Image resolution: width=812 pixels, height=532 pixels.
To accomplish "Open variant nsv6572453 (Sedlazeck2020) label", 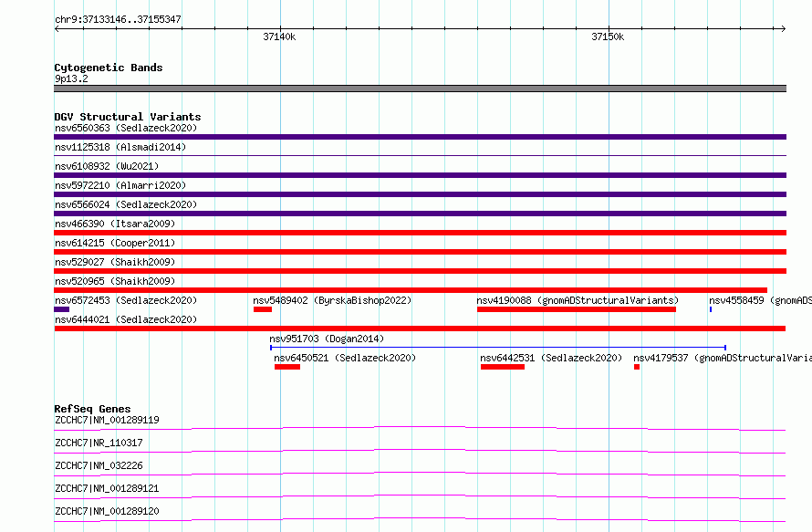I will (126, 300).
